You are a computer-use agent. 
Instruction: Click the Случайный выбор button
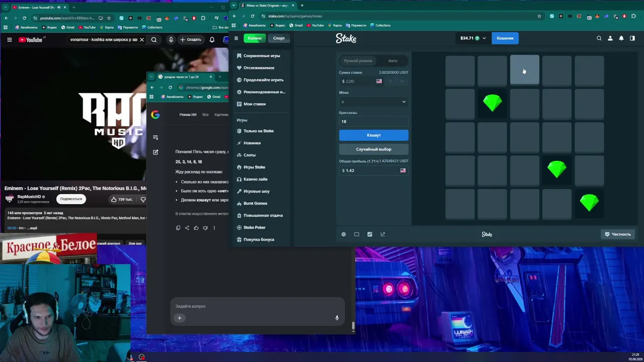click(x=374, y=149)
